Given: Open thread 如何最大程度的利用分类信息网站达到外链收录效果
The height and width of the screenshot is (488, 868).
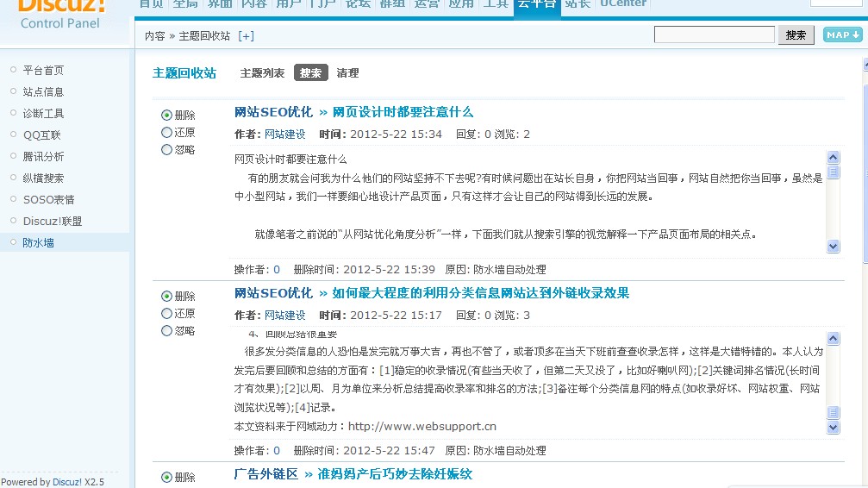Looking at the screenshot, I should [480, 293].
